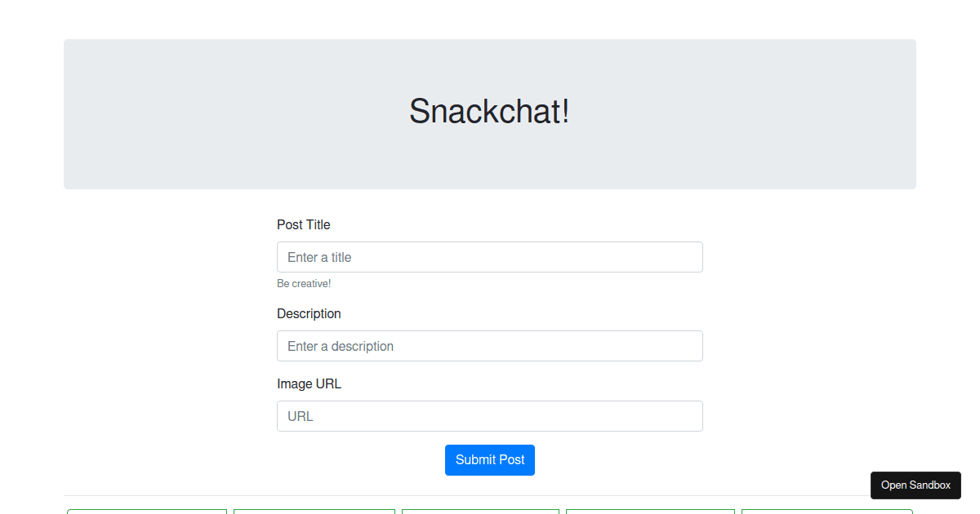Click the URL input field
The width and height of the screenshot is (980, 514).
coord(490,415)
